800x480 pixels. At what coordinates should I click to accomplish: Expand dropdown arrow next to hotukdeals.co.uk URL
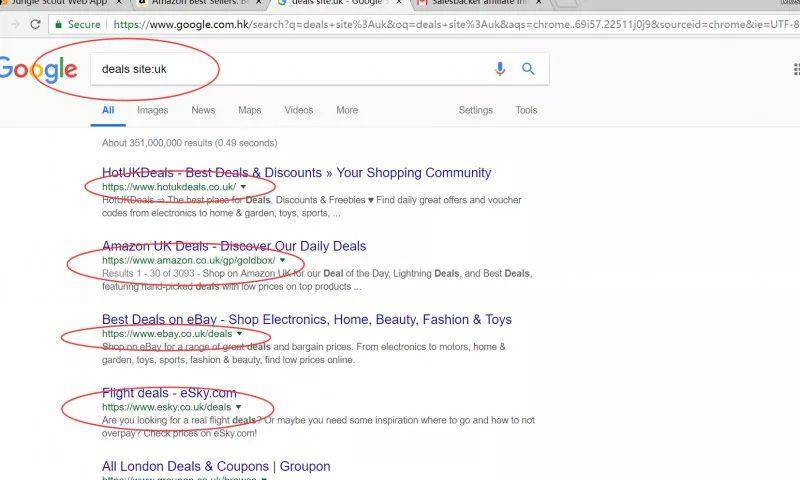[243, 187]
